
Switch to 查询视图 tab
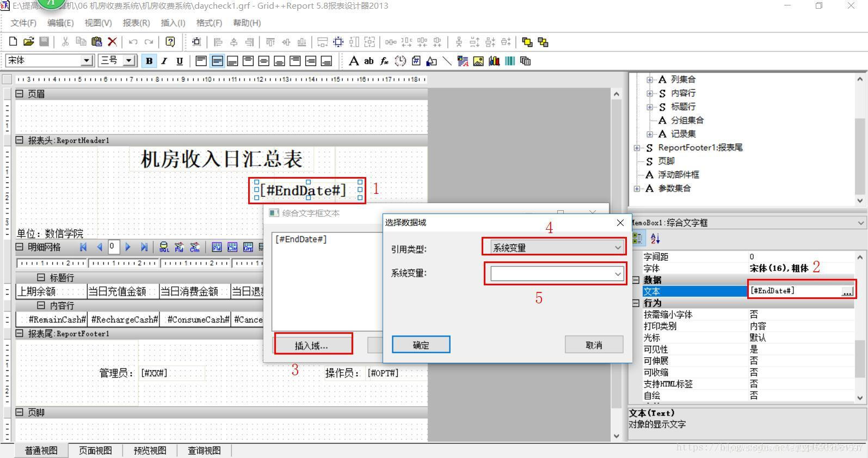(x=204, y=450)
